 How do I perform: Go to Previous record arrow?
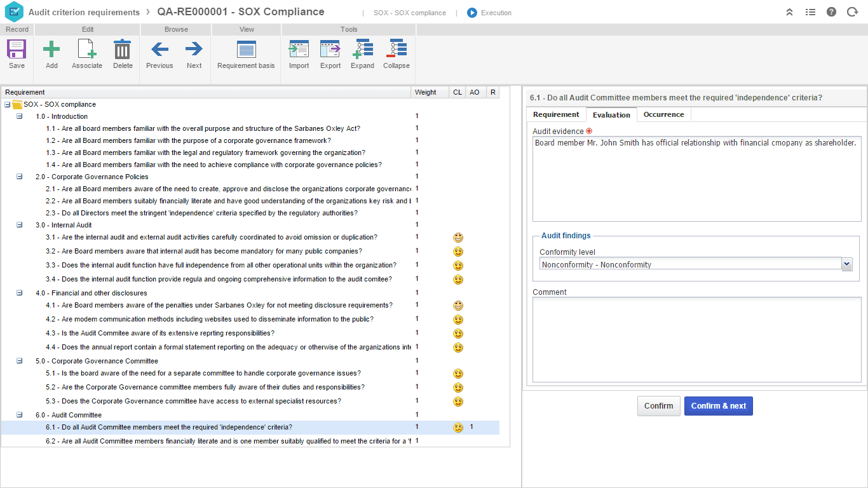coord(159,49)
